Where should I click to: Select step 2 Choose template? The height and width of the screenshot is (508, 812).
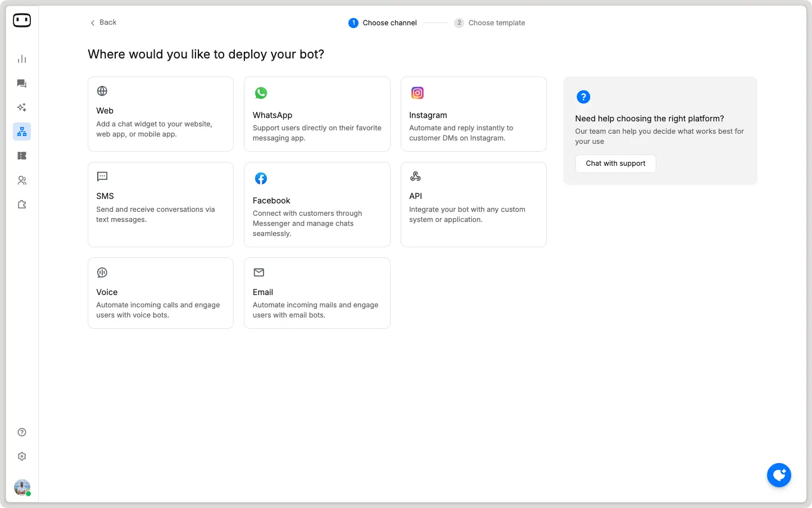point(489,23)
